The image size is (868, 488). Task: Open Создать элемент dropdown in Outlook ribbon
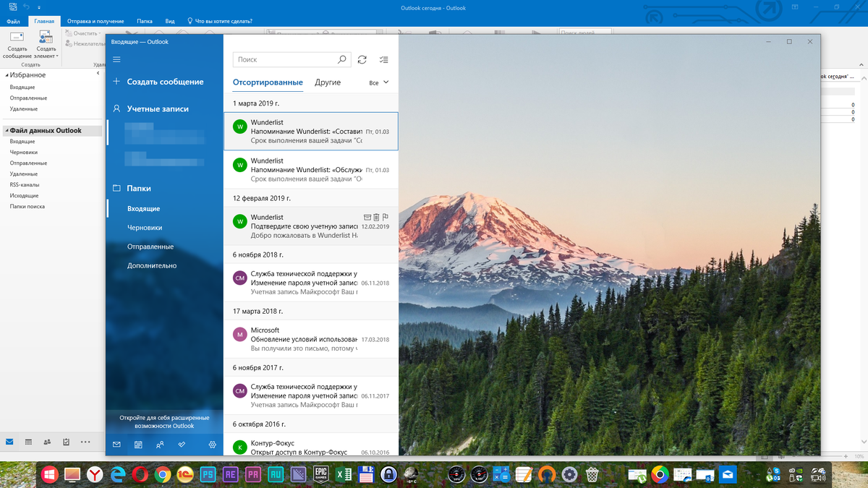click(46, 45)
